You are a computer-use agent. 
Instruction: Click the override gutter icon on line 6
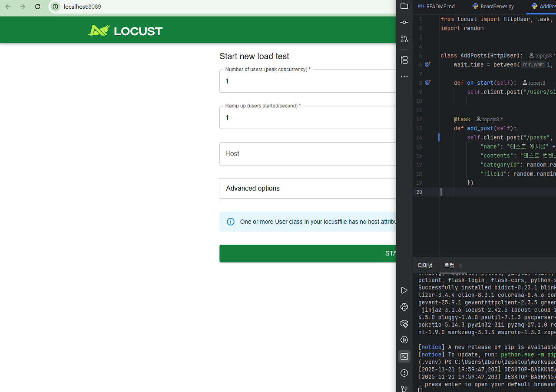[x=427, y=64]
